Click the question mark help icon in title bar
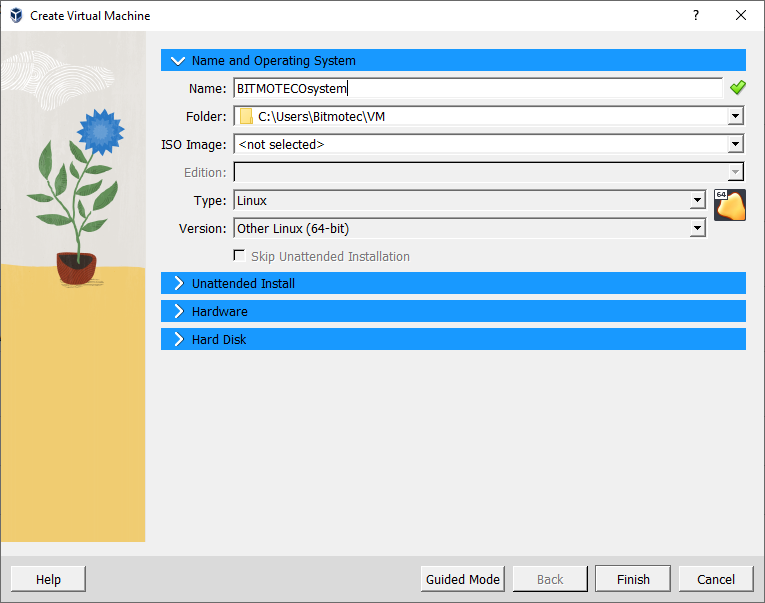 coord(696,16)
